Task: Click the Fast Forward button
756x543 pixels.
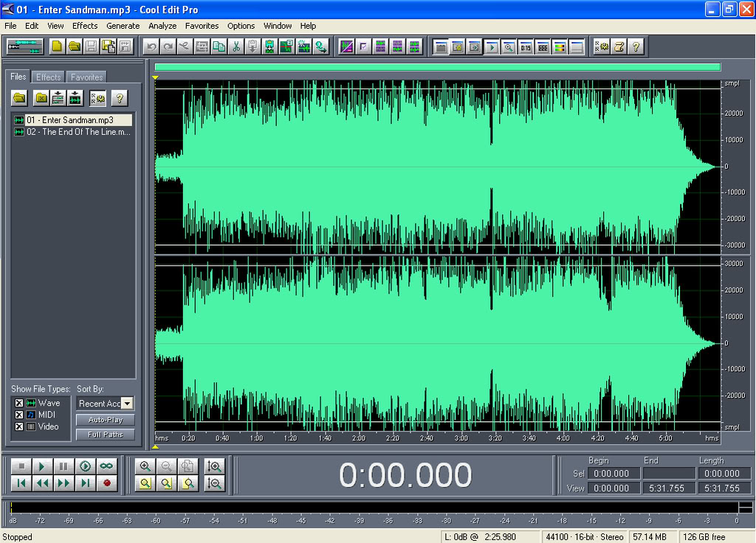Action: coord(63,483)
